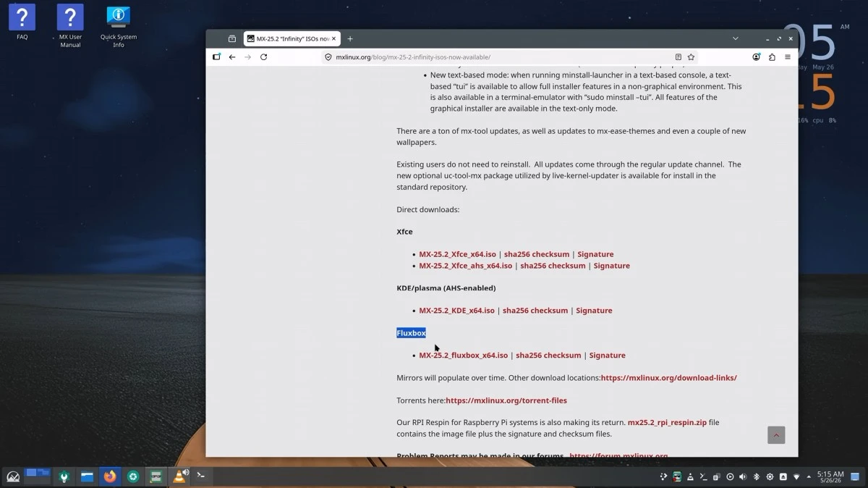Image resolution: width=868 pixels, height=488 pixels.
Task: Open VLC cone icon in taskbar
Action: coord(179,476)
